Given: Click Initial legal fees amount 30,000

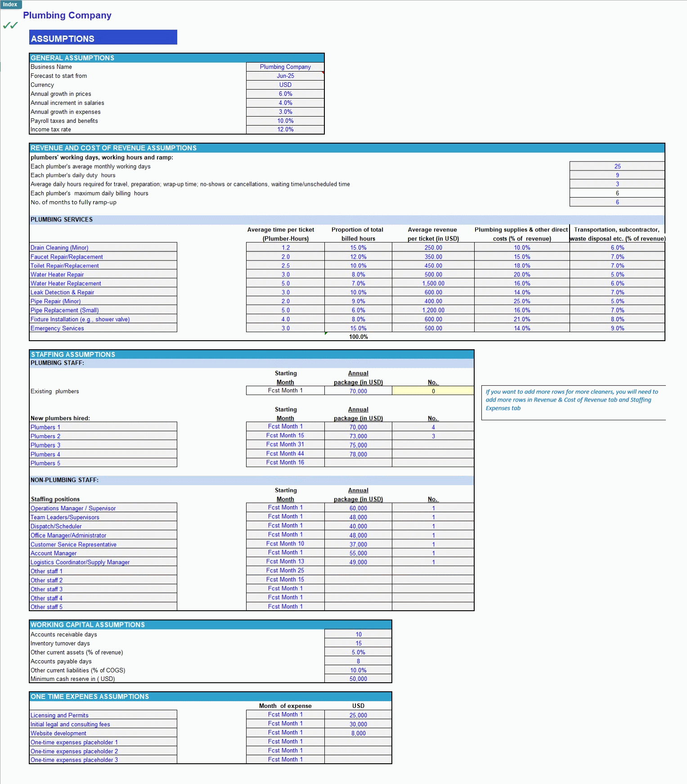Looking at the screenshot, I should click(358, 724).
